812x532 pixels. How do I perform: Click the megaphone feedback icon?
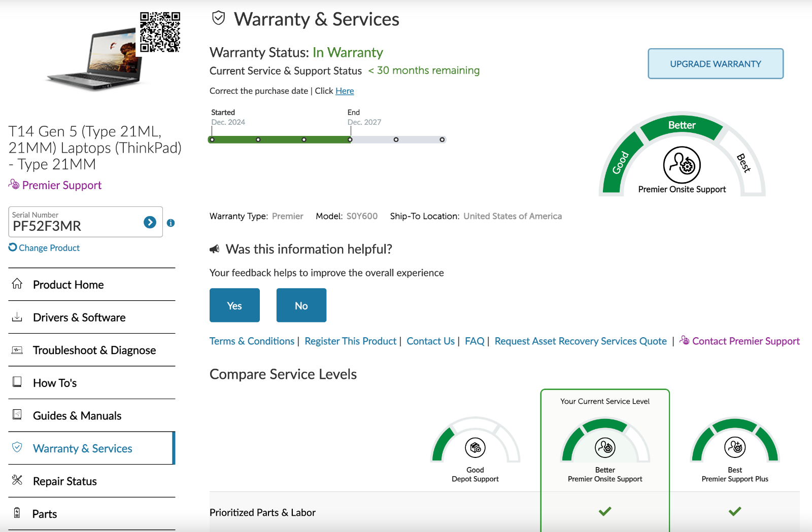pos(215,249)
